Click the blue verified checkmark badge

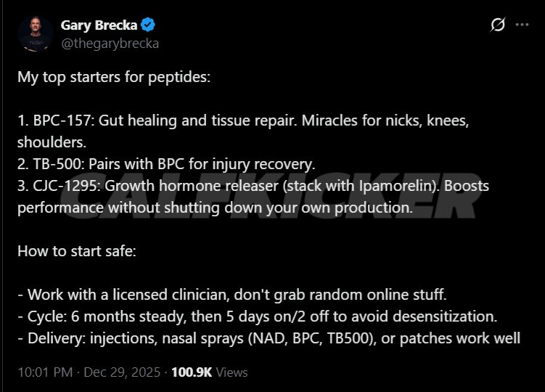pyautogui.click(x=148, y=25)
